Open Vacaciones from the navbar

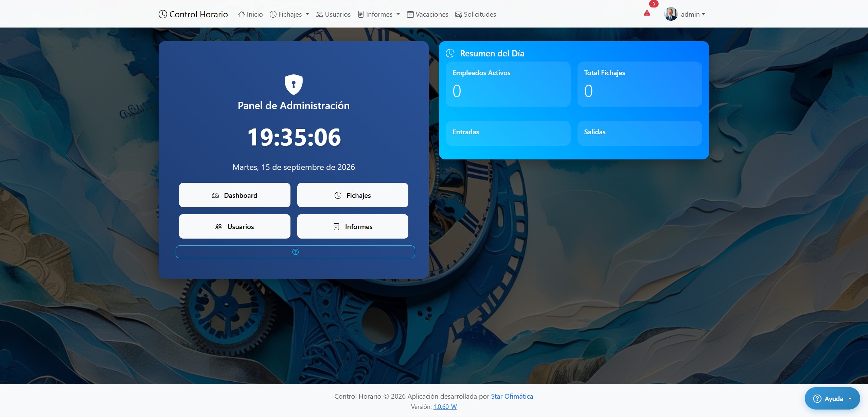point(428,14)
